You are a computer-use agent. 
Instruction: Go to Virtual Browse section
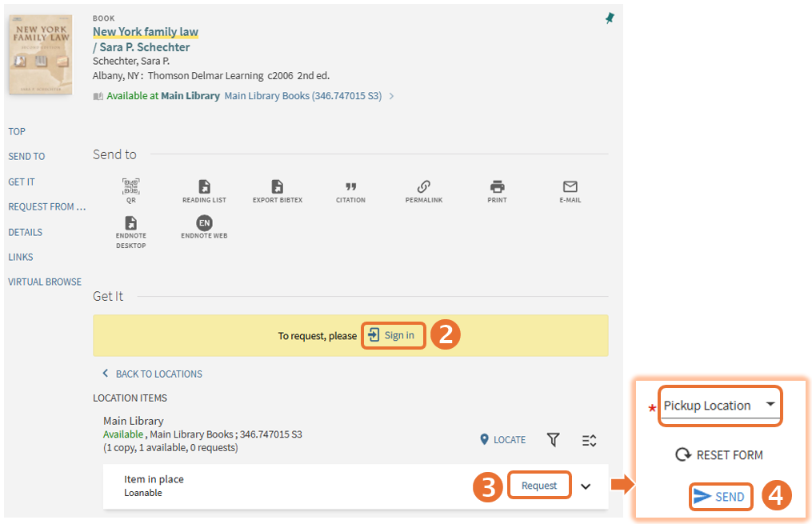[45, 282]
